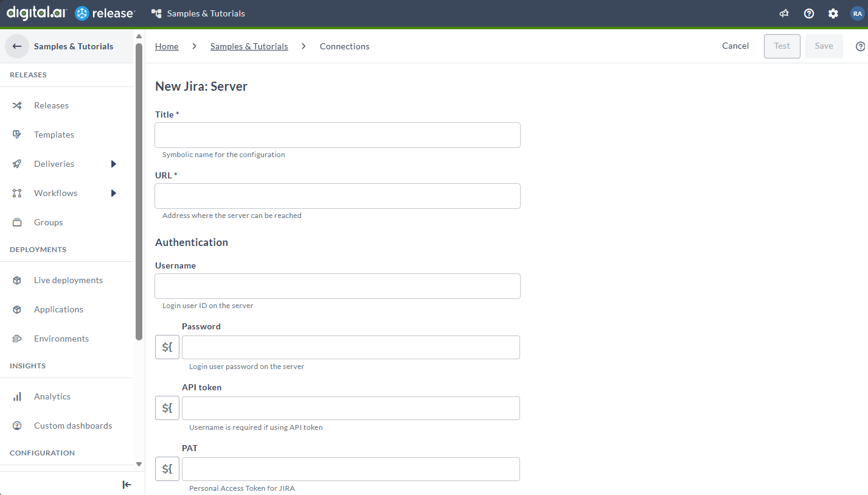Click the RA user avatar
Screen dimensions: 868x495
tap(857, 13)
